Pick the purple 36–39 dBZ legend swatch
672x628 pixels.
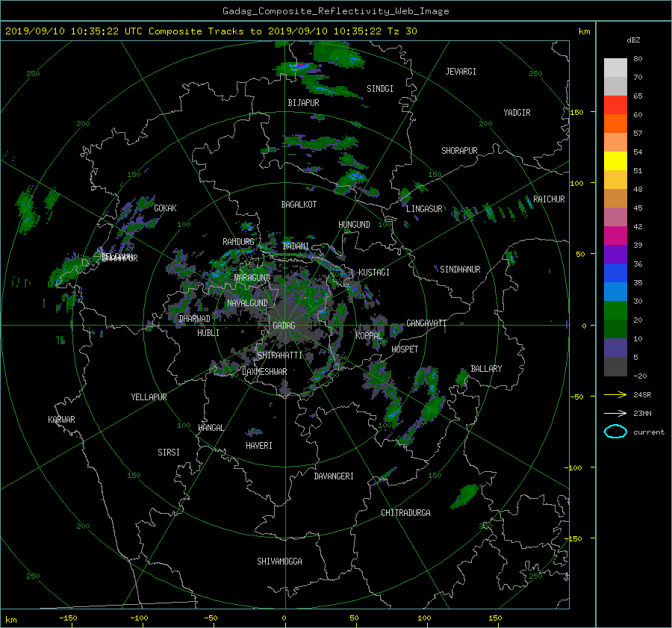[615, 255]
